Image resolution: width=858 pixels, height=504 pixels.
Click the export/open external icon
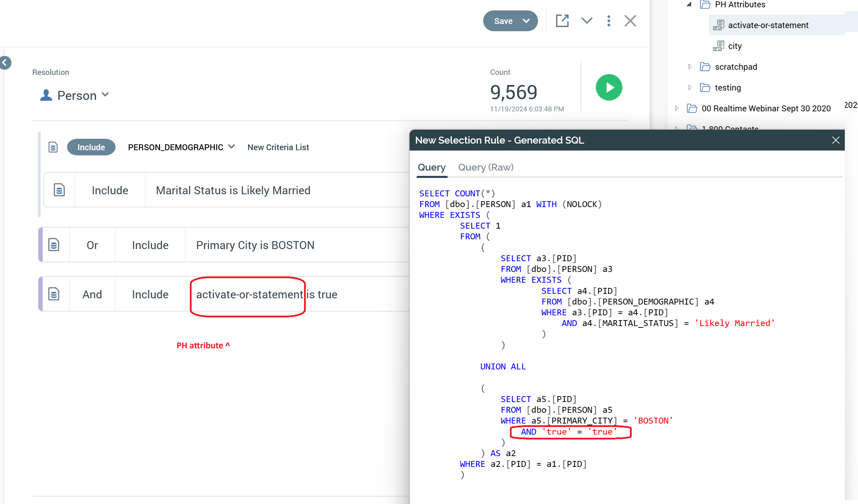561,20
